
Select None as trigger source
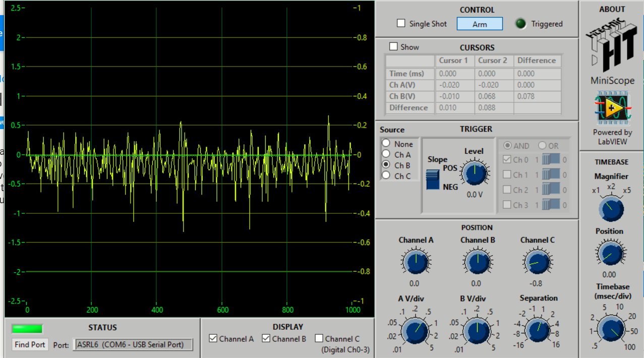(386, 144)
